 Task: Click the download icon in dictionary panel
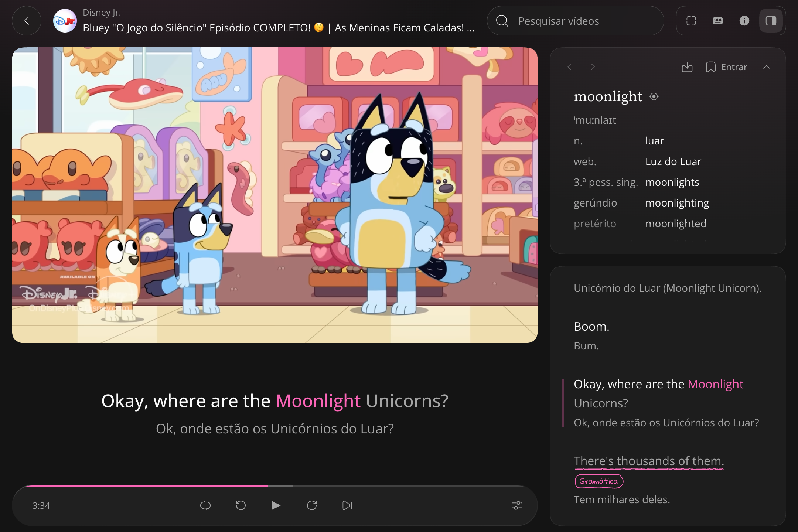click(687, 67)
